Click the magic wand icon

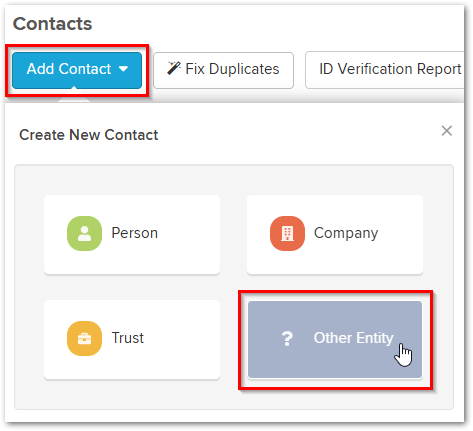tap(174, 68)
